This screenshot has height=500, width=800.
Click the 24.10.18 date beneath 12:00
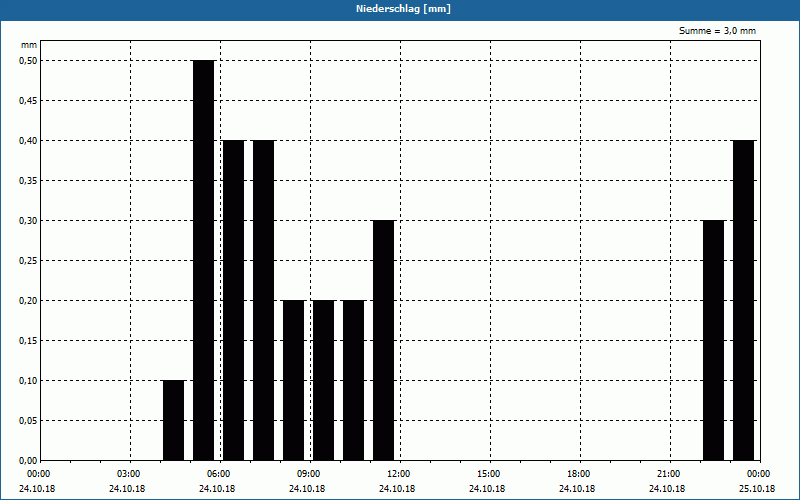point(397,489)
